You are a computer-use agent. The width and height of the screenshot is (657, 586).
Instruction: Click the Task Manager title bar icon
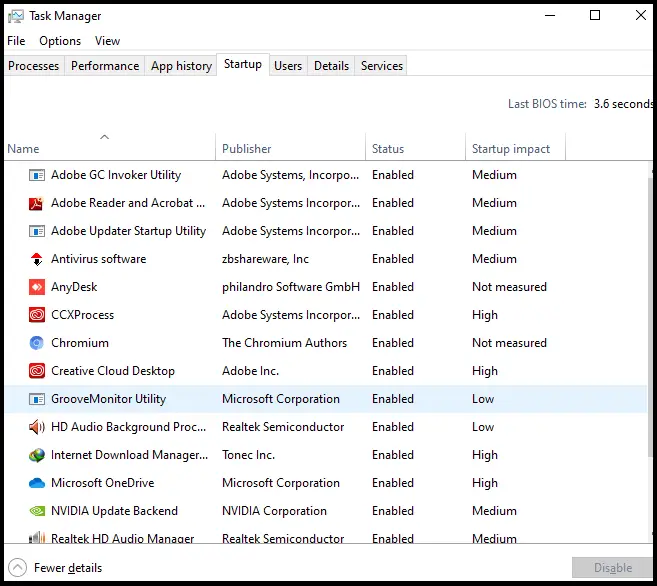point(16,16)
